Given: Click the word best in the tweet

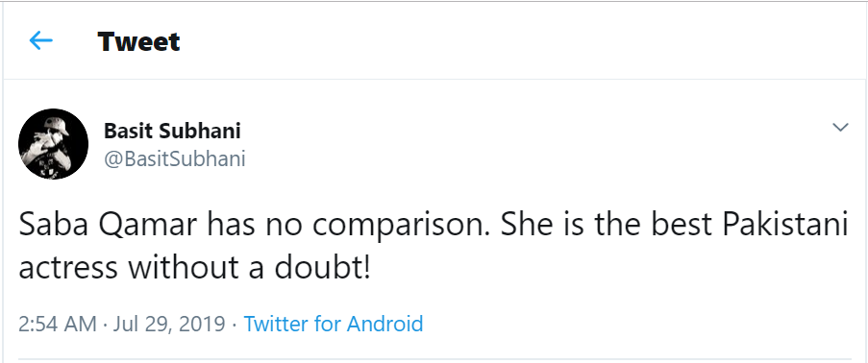Looking at the screenshot, I should (682, 226).
